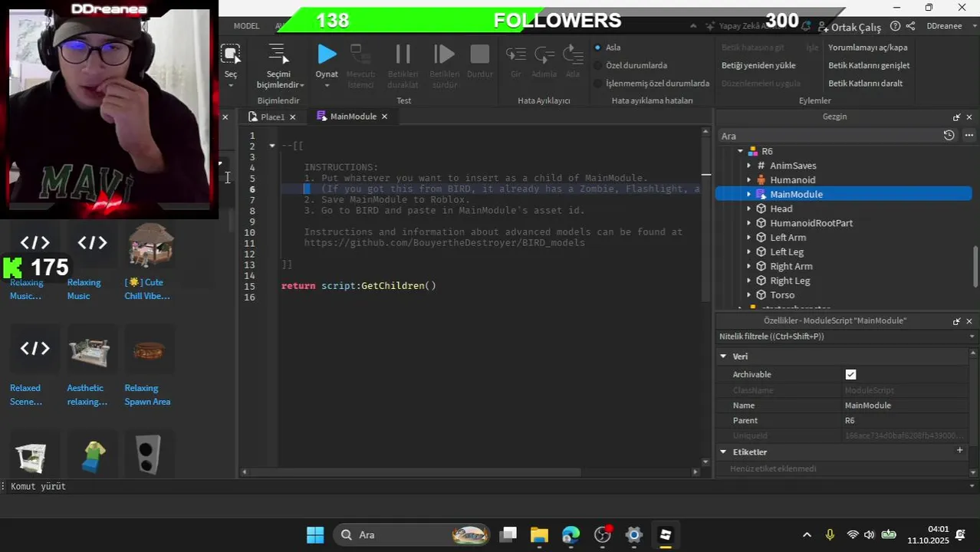This screenshot has width=980, height=552.
Task: Close the Place1 tab
Action: click(292, 117)
